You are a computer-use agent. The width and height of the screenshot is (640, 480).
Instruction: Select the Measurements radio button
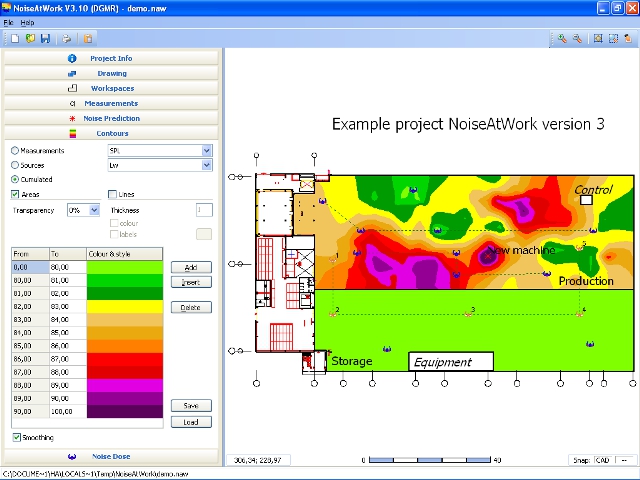click(x=15, y=151)
